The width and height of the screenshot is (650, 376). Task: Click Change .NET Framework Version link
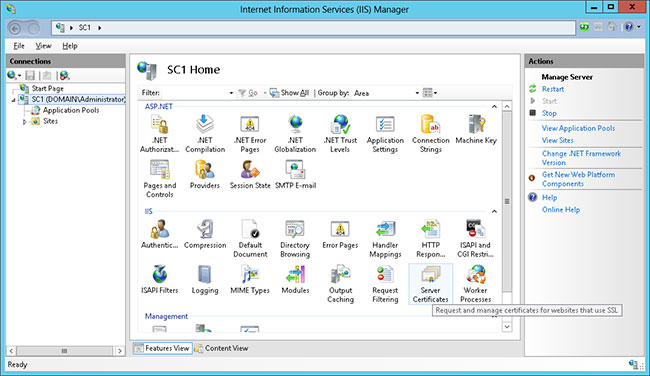coord(581,158)
